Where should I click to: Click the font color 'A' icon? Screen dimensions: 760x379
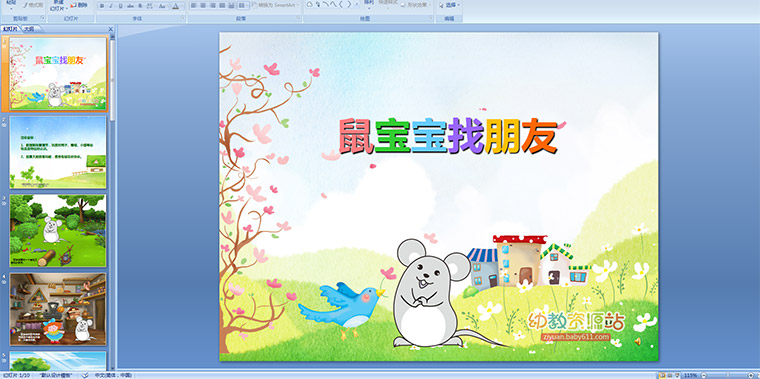tap(175, 6)
